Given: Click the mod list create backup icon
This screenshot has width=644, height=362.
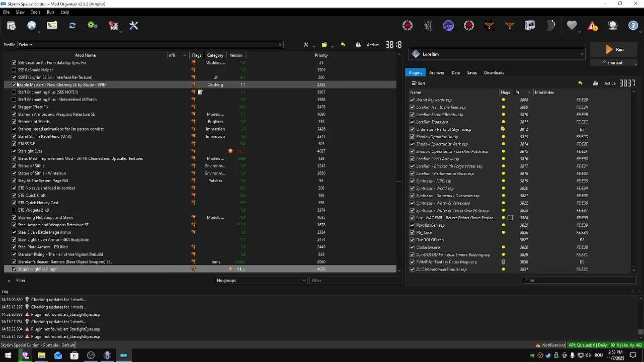Looking at the screenshot, I should (358, 45).
